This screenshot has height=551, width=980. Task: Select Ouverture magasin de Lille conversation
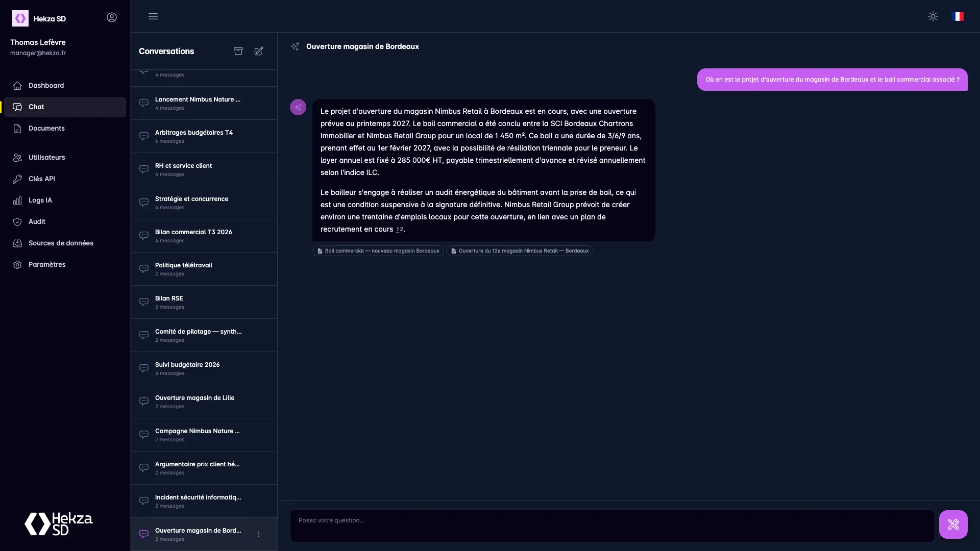tap(204, 402)
